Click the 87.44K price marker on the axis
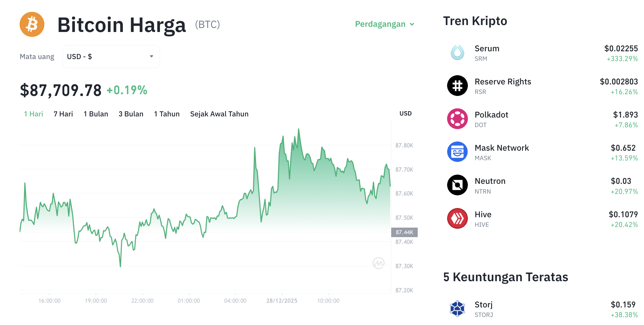The width and height of the screenshot is (644, 325). coord(404,232)
